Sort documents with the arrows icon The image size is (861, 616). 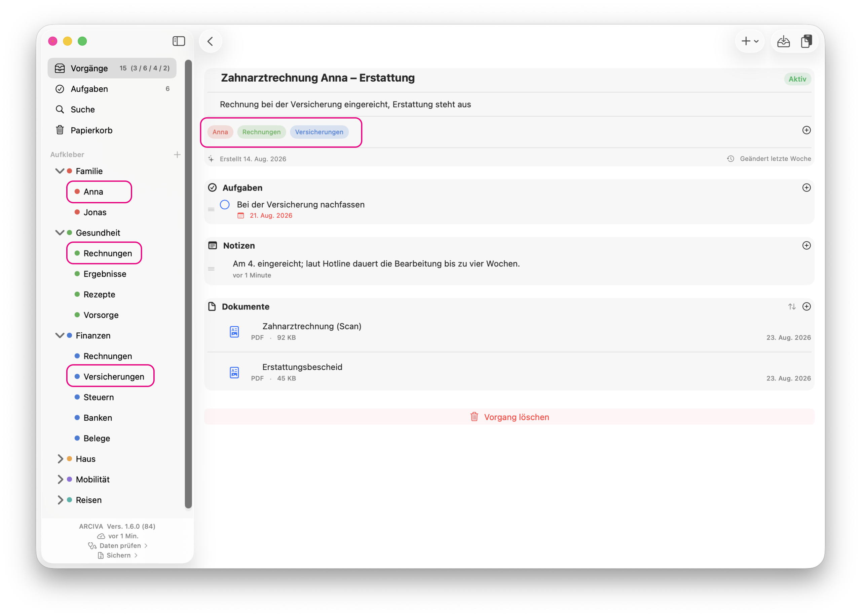pos(791,306)
